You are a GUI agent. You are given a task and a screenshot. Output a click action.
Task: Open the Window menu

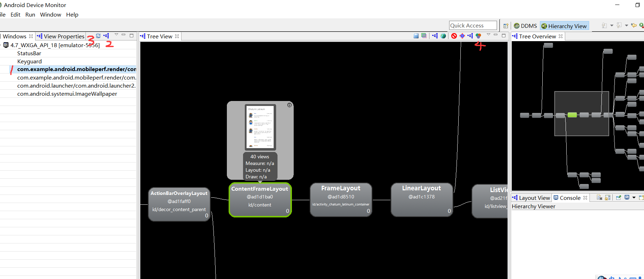point(51,14)
